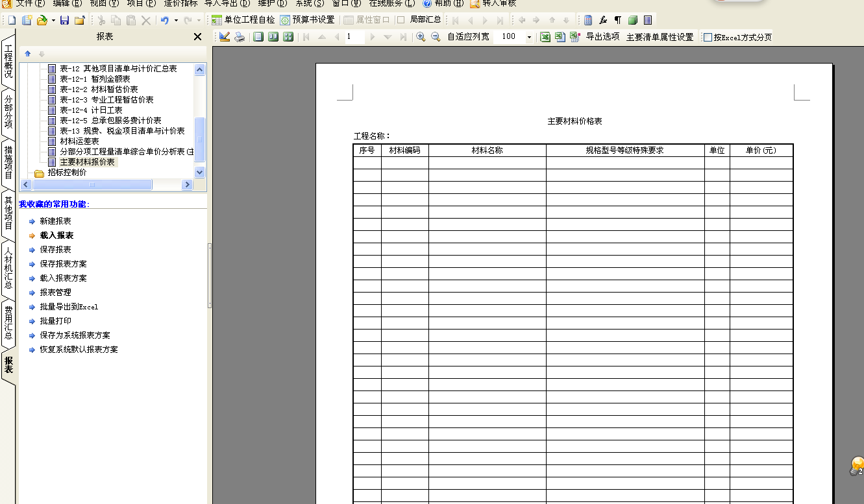Click the Zoom out magnifier icon
Image resolution: width=864 pixels, height=504 pixels.
tap(436, 37)
